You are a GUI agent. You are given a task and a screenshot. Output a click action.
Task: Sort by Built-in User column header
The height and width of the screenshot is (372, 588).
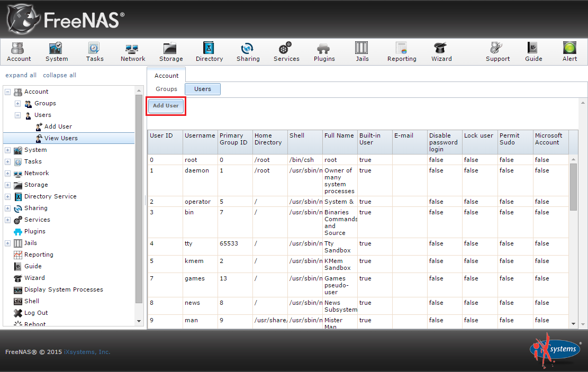[375, 142]
